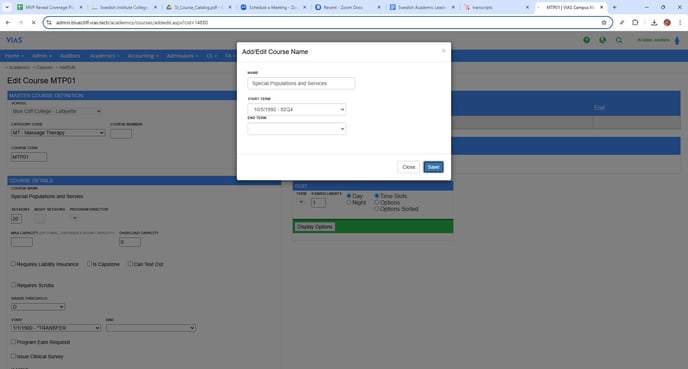Open the Academics menu
This screenshot has width=688, height=369.
[104, 56]
